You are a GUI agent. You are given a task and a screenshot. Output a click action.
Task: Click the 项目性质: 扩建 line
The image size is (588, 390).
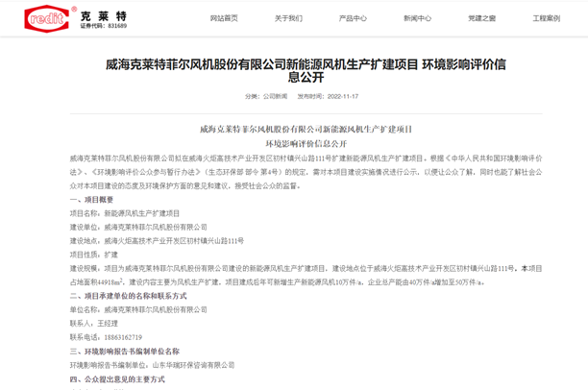click(94, 255)
